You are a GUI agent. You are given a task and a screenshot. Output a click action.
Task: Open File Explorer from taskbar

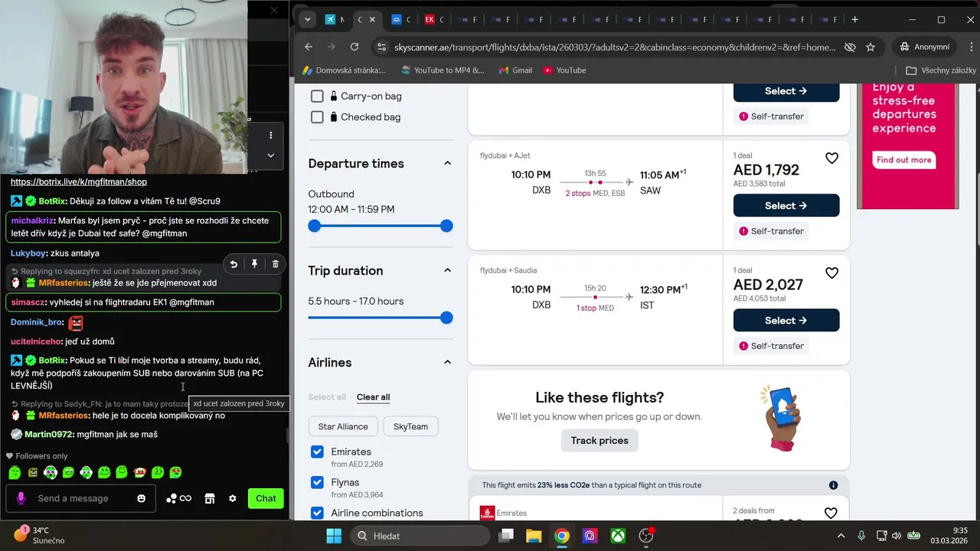tap(534, 536)
